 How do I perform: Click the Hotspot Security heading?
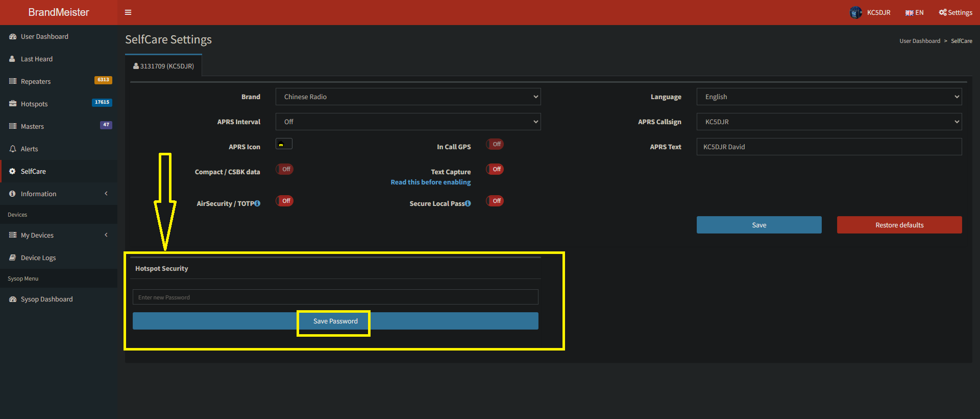pyautogui.click(x=161, y=268)
